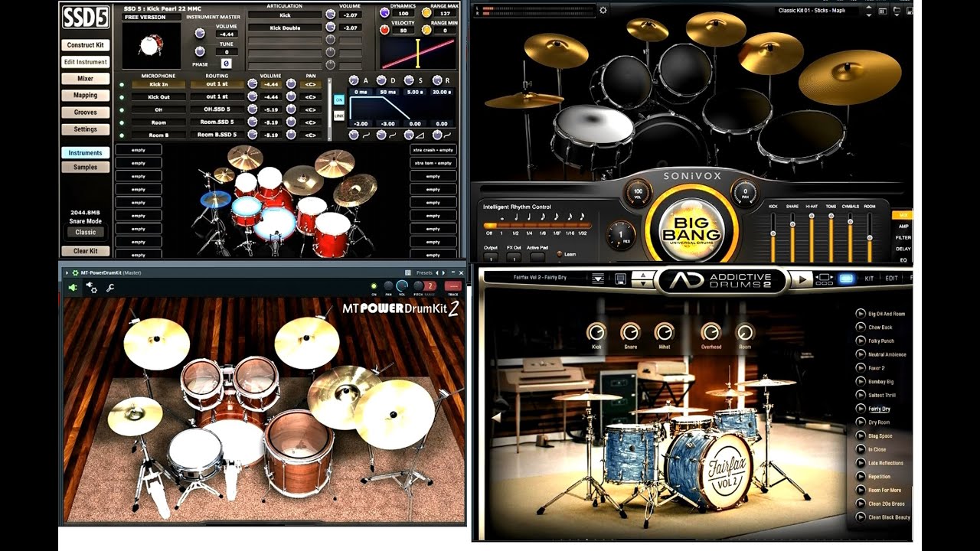Click Addictive Drums save disk icon

point(621,279)
